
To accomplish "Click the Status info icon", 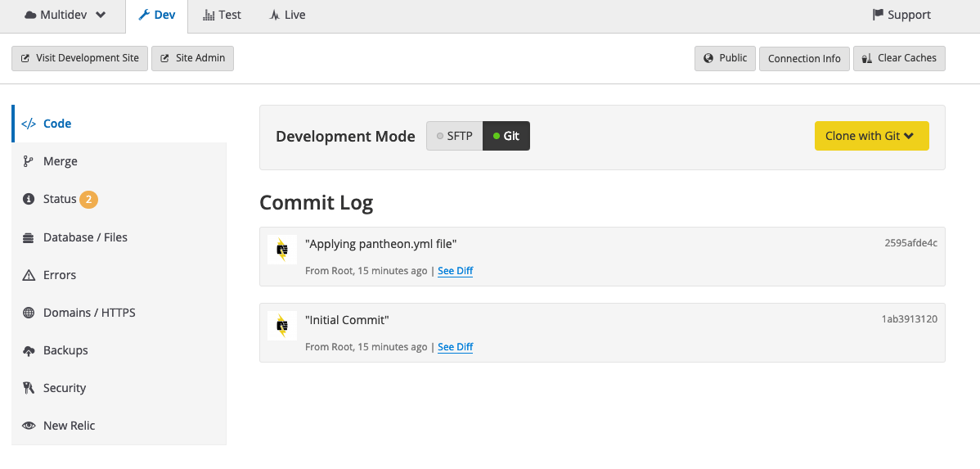I will pyautogui.click(x=28, y=200).
